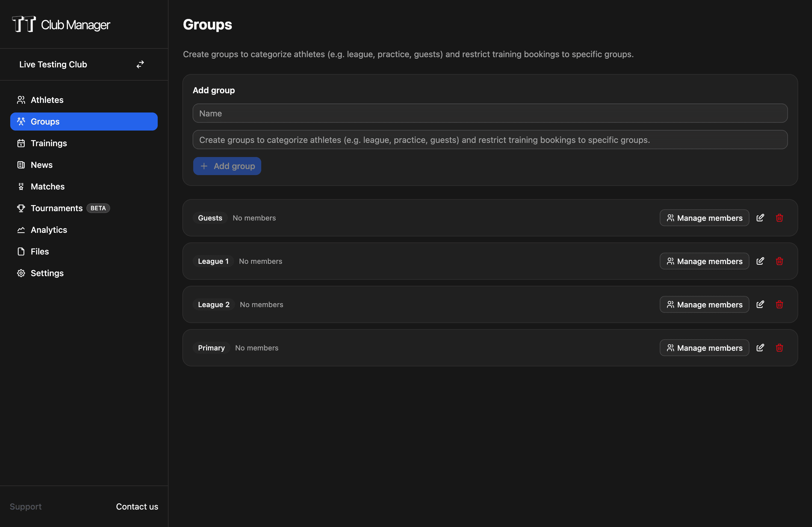Click the Settings gear icon
This screenshot has width=812, height=527.
pyautogui.click(x=21, y=273)
